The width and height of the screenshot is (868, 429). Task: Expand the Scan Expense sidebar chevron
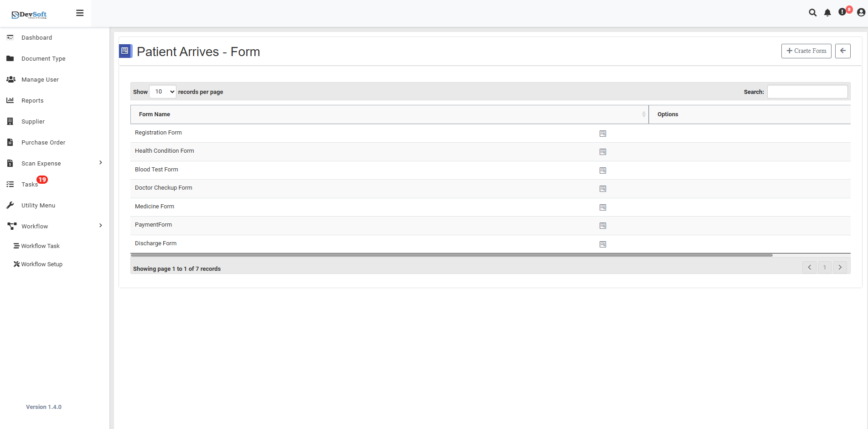coord(100,162)
